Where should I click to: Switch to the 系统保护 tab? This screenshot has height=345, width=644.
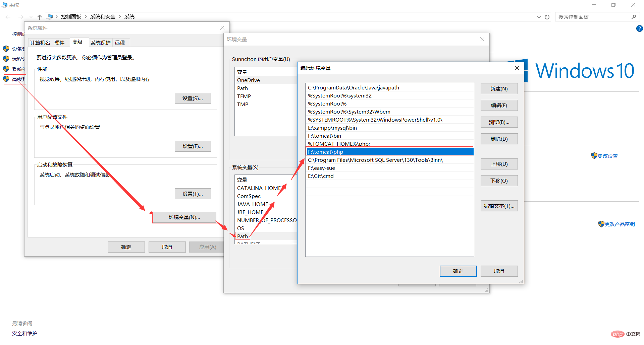tap(100, 43)
